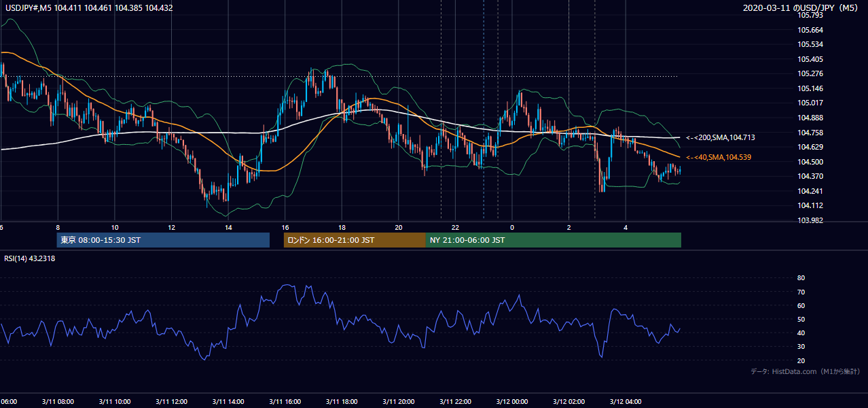Click price axis label 104.758

click(810, 133)
